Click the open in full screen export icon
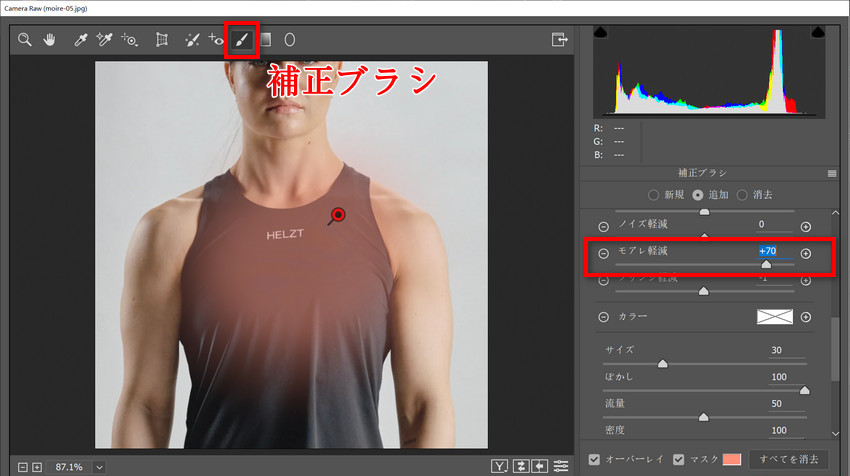850x476 pixels. coord(559,40)
